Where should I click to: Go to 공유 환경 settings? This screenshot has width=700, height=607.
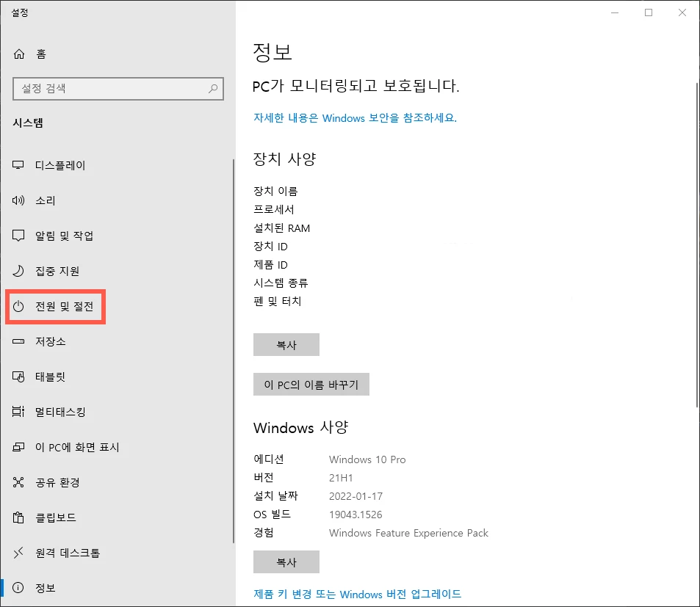click(117, 482)
